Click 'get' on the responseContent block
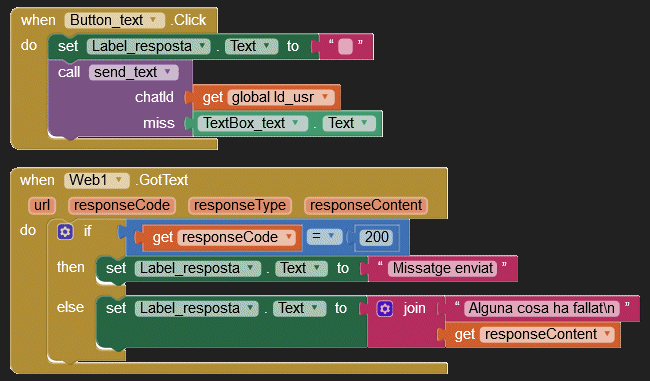This screenshot has width=650, height=381. point(465,335)
